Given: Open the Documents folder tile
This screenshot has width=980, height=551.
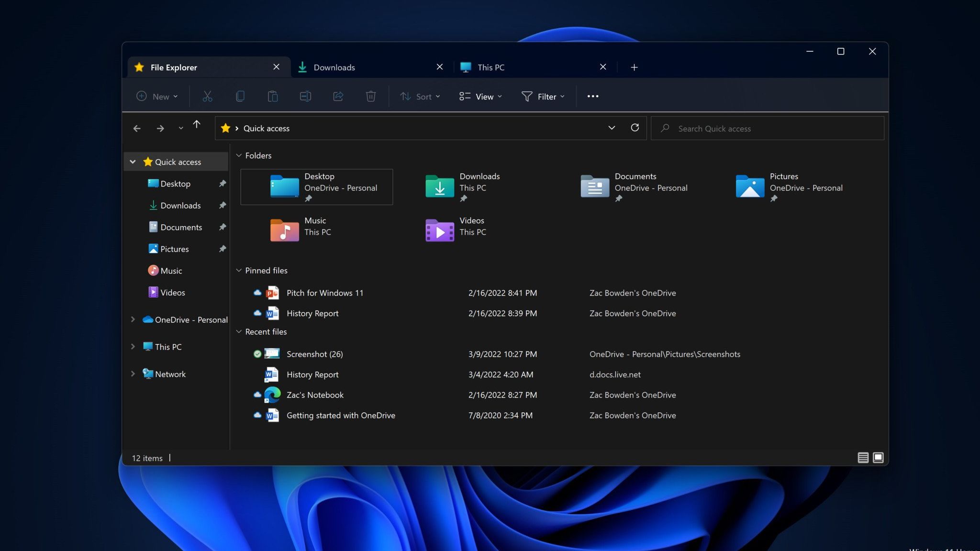Looking at the screenshot, I should 634,187.
